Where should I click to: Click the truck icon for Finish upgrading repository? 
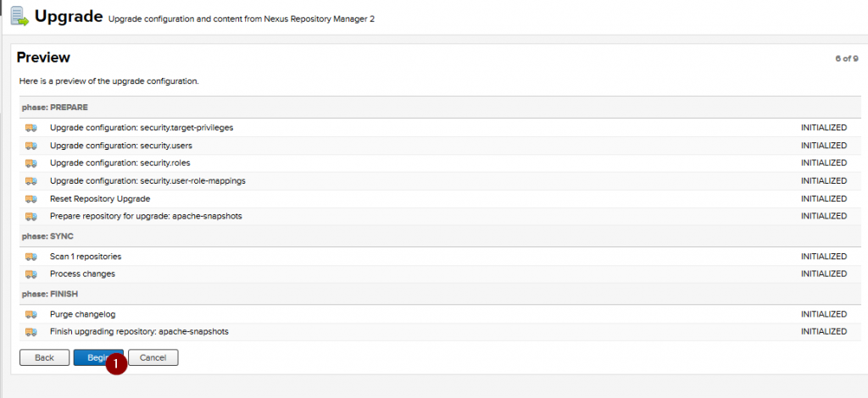coord(31,332)
